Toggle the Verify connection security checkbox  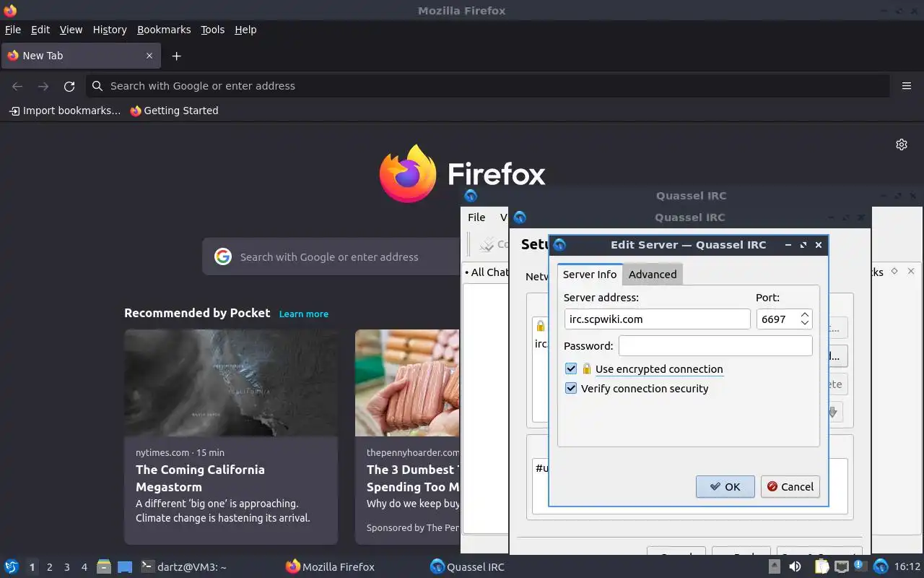571,388
